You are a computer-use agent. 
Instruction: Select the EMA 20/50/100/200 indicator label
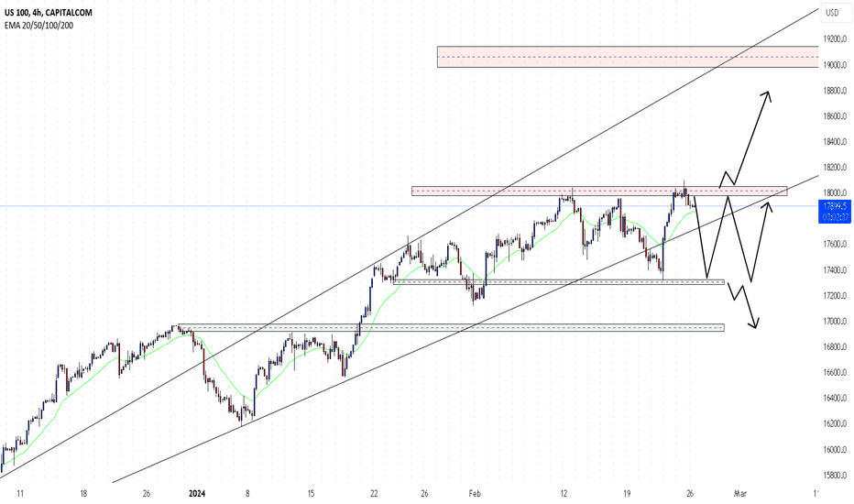(38, 25)
